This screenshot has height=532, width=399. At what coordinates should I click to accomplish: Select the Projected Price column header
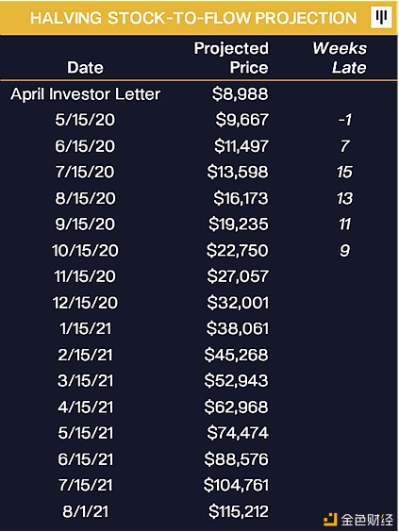[231, 58]
